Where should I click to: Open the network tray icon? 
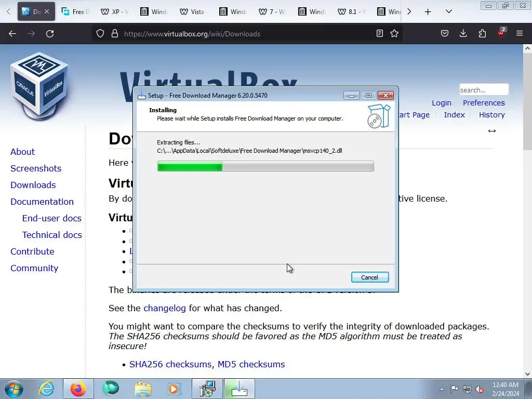(x=467, y=389)
